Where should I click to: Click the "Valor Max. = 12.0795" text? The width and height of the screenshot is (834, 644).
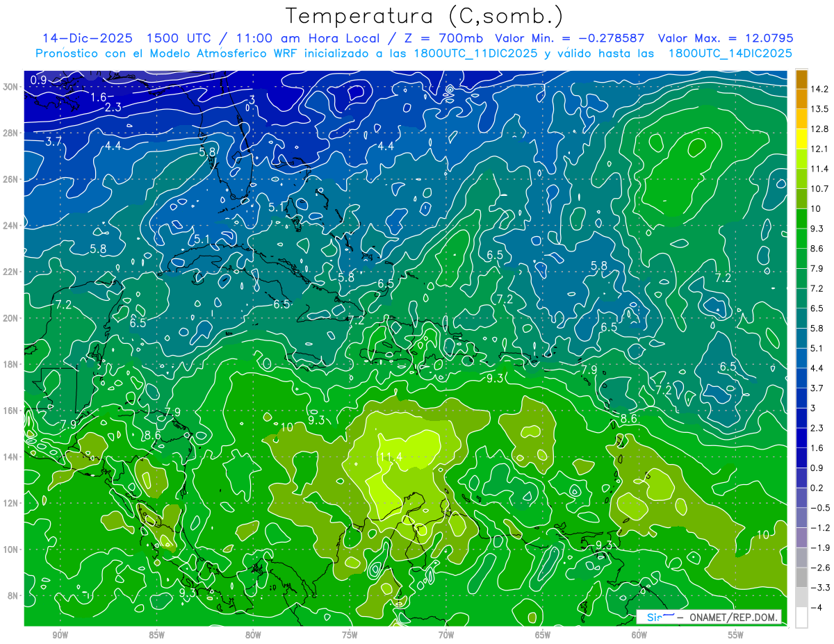click(725, 38)
